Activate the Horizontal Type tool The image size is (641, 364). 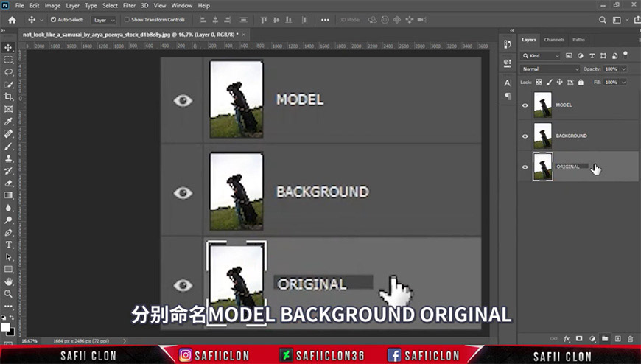[x=8, y=245]
